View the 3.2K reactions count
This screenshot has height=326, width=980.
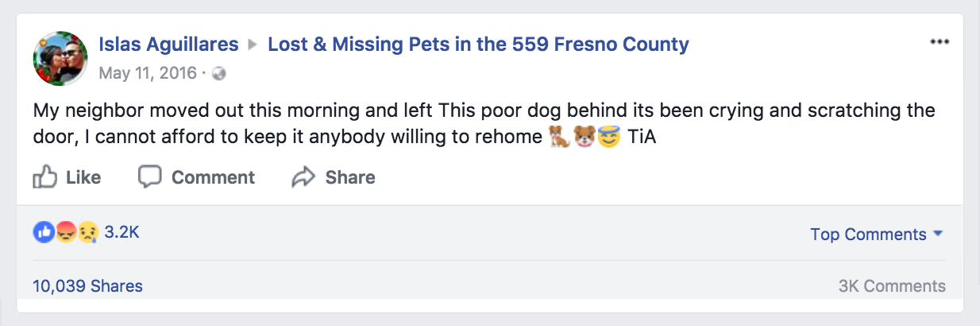(122, 232)
